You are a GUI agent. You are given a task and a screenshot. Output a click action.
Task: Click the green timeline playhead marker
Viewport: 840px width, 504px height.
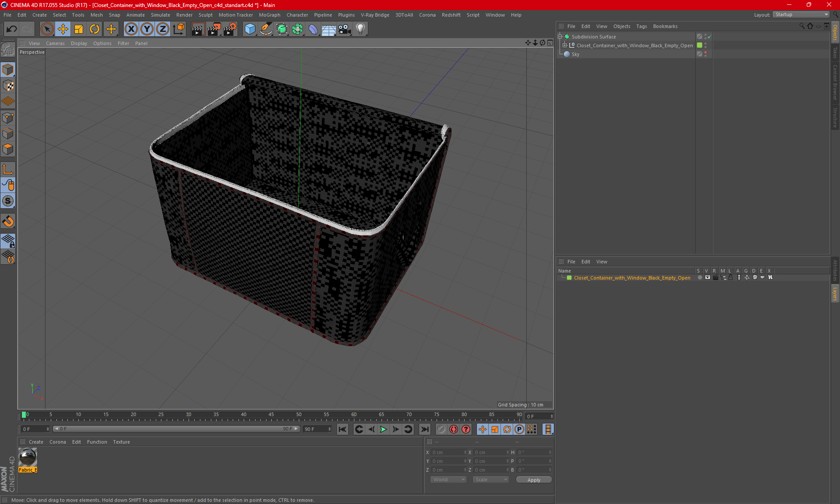click(x=24, y=415)
